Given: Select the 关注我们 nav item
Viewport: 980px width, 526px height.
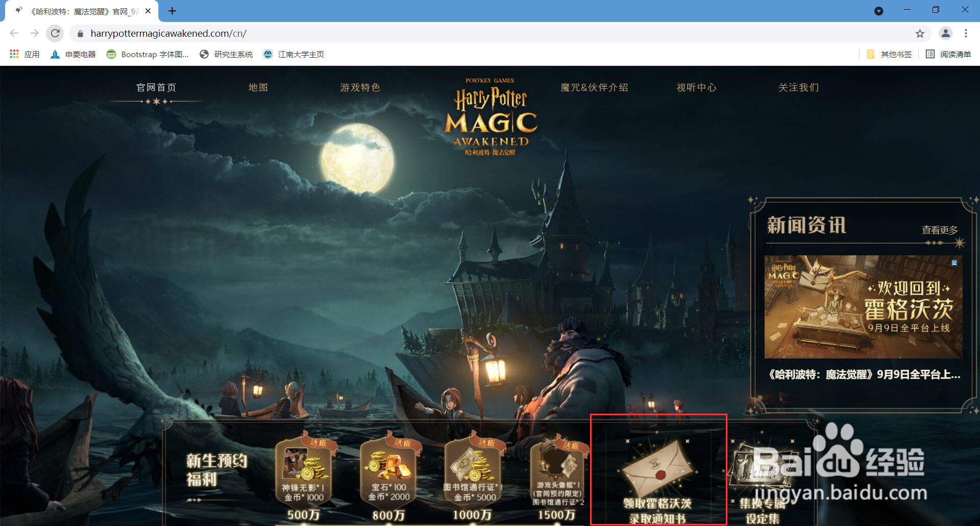Looking at the screenshot, I should point(799,88).
